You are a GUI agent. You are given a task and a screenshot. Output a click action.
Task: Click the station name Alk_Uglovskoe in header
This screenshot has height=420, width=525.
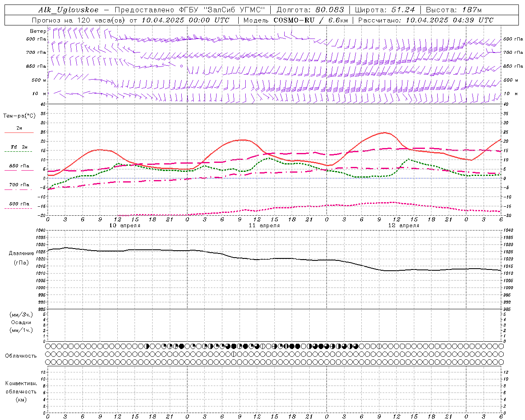[68, 10]
